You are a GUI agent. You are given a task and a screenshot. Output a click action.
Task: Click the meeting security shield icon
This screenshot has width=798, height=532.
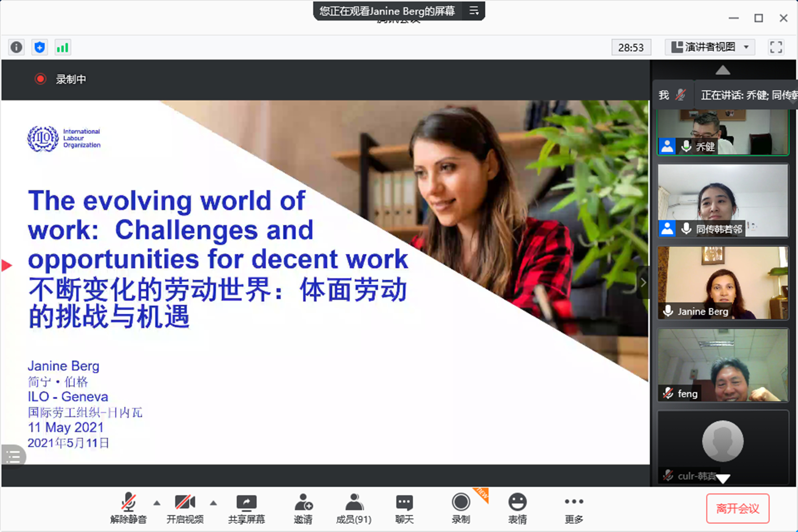(x=39, y=47)
